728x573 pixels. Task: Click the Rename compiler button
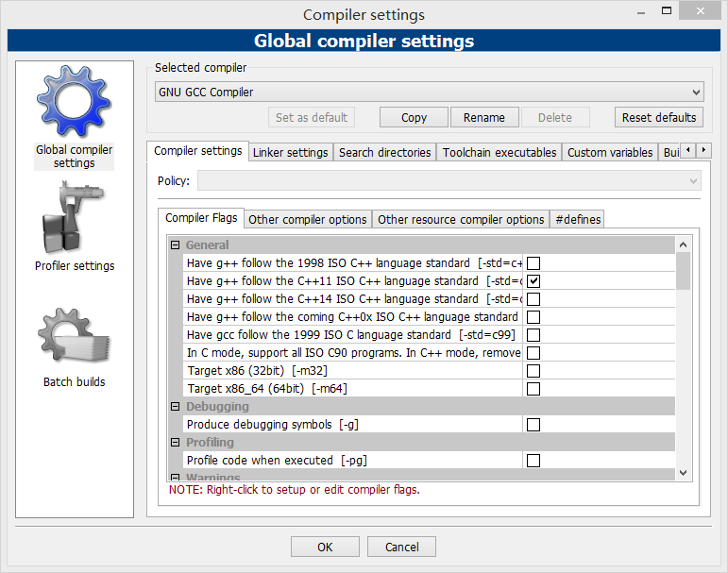pyautogui.click(x=484, y=117)
